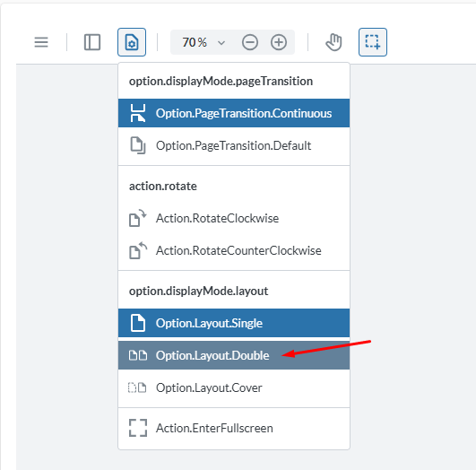Screen dimensions: 476x470
Task: Switch to Option.Layout.Double layout
Action: 234,355
